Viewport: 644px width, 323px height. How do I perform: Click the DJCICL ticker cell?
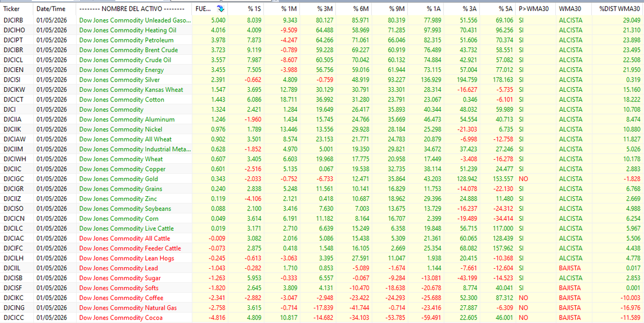[x=12, y=60]
